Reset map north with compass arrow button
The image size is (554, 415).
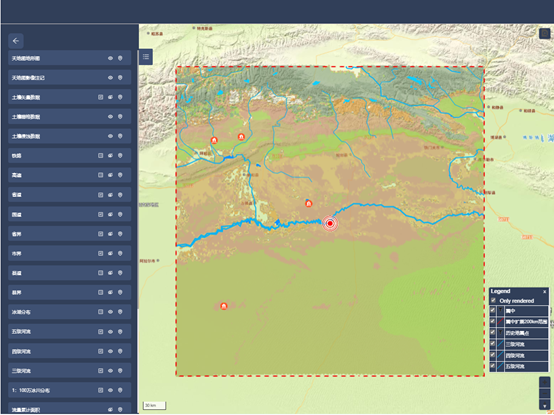(x=544, y=405)
